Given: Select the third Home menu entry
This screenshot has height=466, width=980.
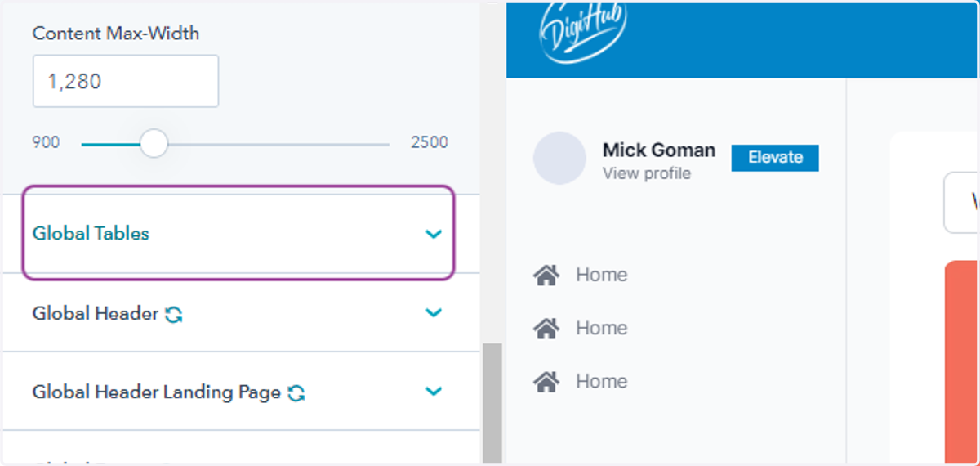Looking at the screenshot, I should 581,381.
